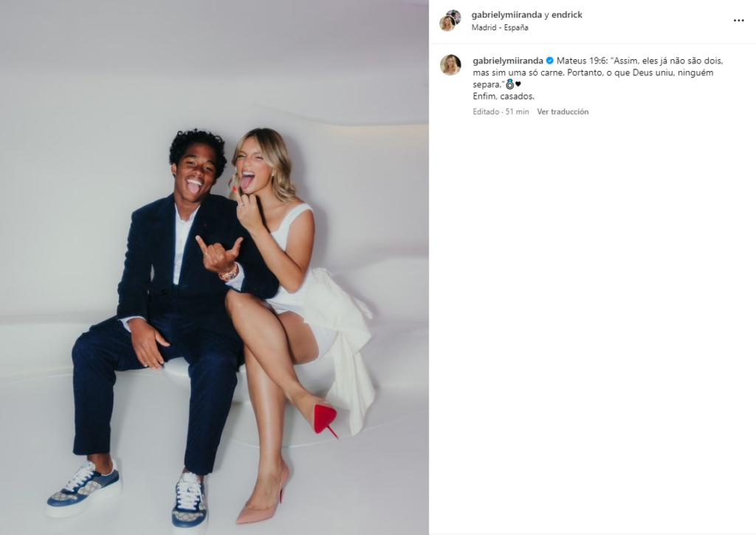Click the Enfim, casados. caption line

(504, 97)
